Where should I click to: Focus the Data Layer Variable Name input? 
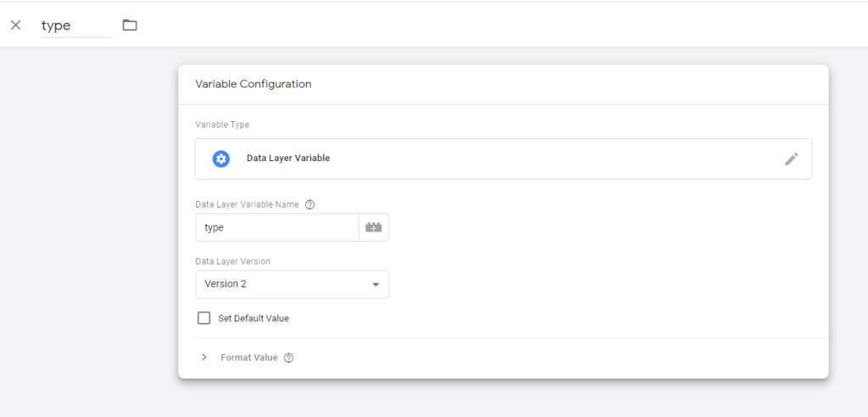[277, 227]
